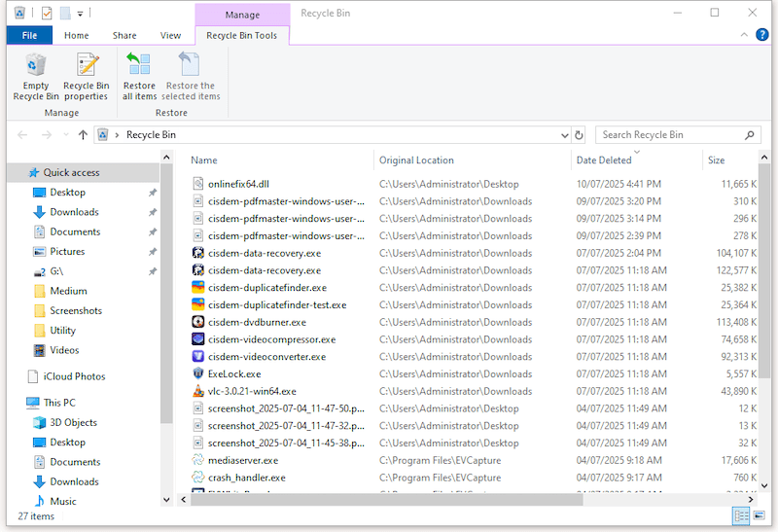
Task: Refresh the Recycle Bin listing
Action: click(580, 135)
